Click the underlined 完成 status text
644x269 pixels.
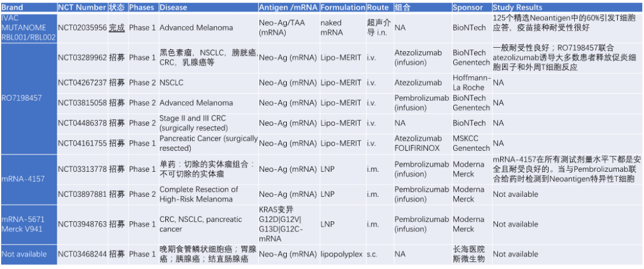117,28
